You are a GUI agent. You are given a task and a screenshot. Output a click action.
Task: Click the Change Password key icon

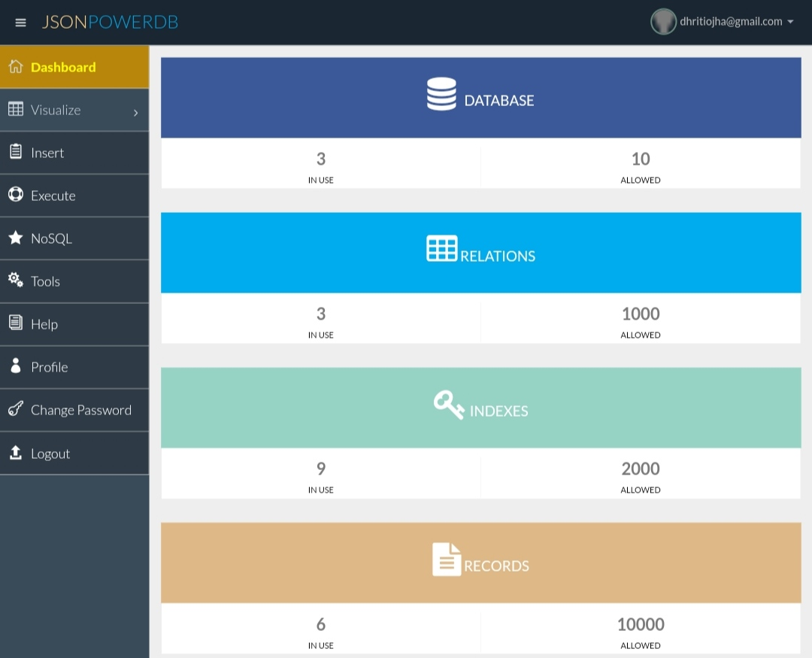[16, 408]
